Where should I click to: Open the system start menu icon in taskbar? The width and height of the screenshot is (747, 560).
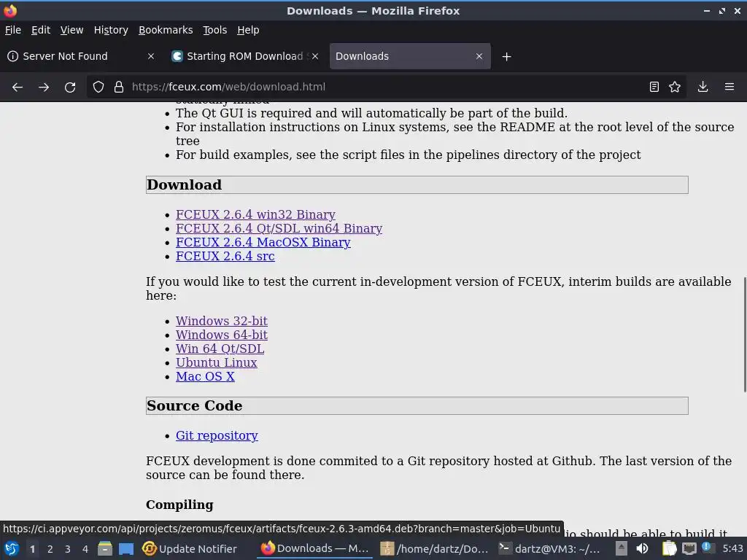pos(11,549)
